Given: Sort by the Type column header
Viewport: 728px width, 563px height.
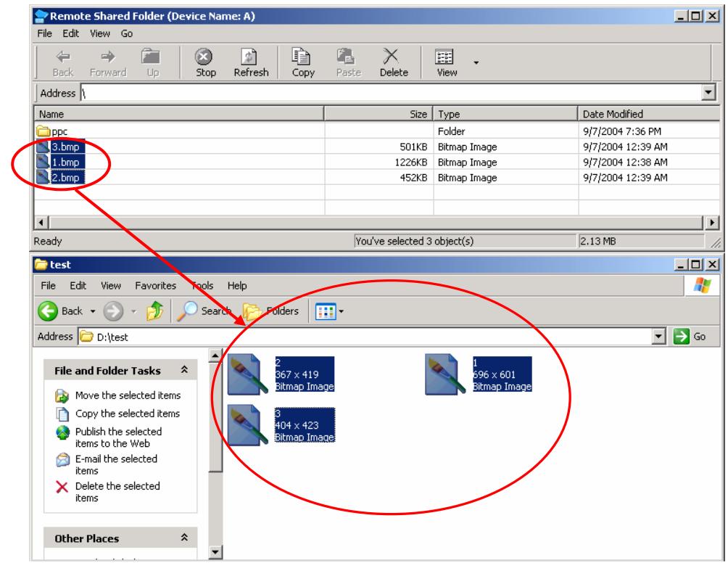Looking at the screenshot, I should pos(505,114).
